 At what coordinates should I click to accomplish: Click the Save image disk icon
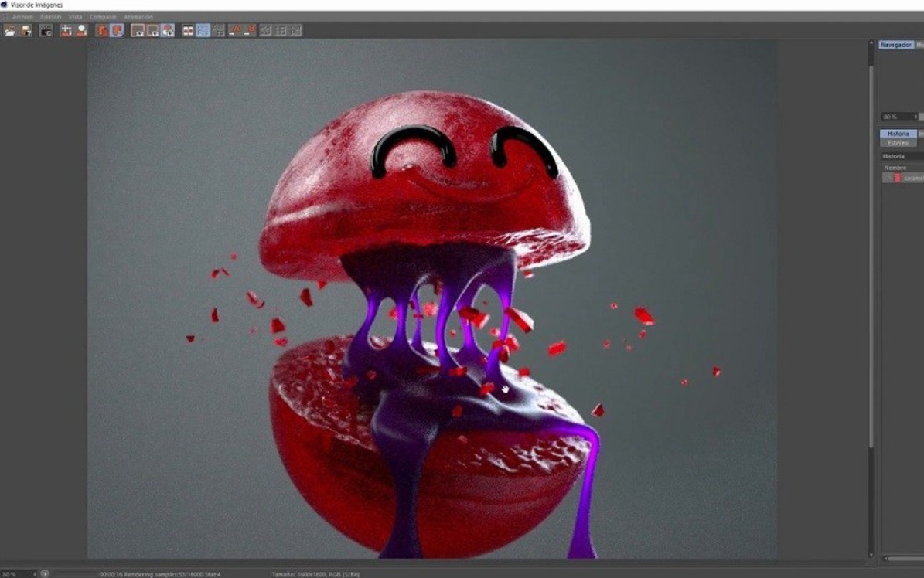pos(26,30)
